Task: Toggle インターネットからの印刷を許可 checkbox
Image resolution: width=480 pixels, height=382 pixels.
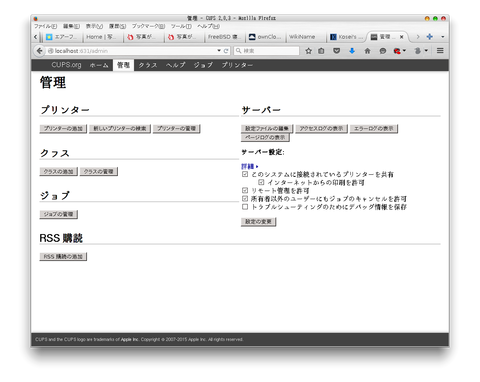Action: 261,182
